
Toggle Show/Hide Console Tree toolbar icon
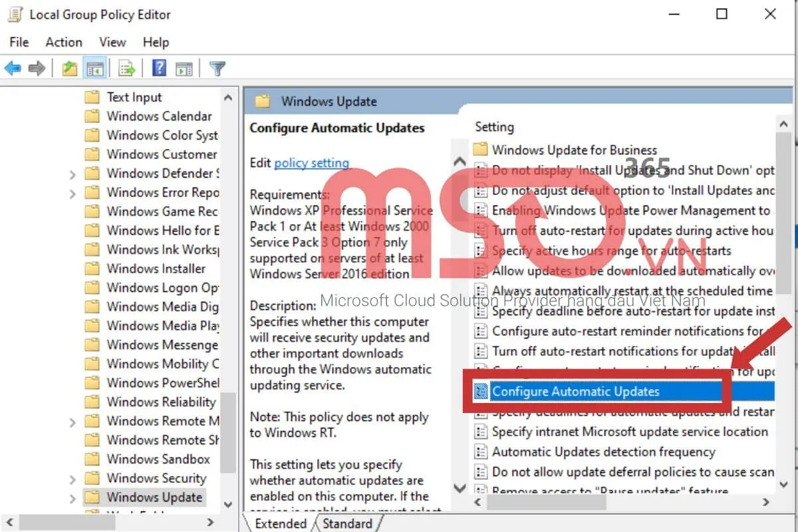(x=96, y=68)
